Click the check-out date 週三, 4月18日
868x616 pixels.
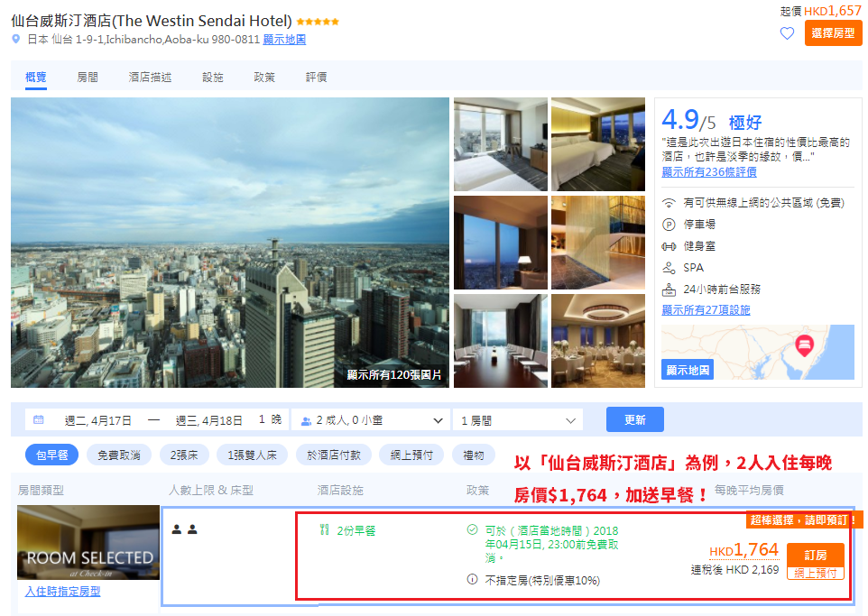(x=208, y=420)
